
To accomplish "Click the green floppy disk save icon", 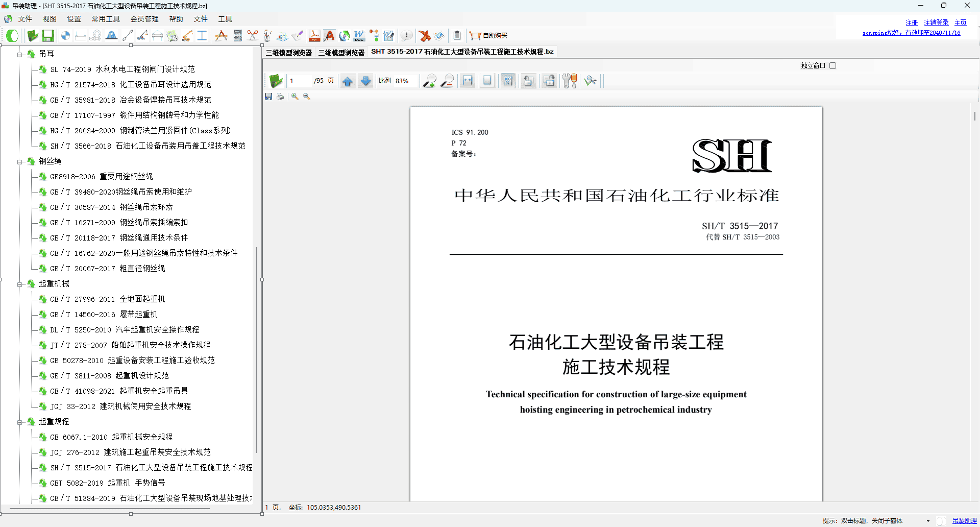I will 48,36.
